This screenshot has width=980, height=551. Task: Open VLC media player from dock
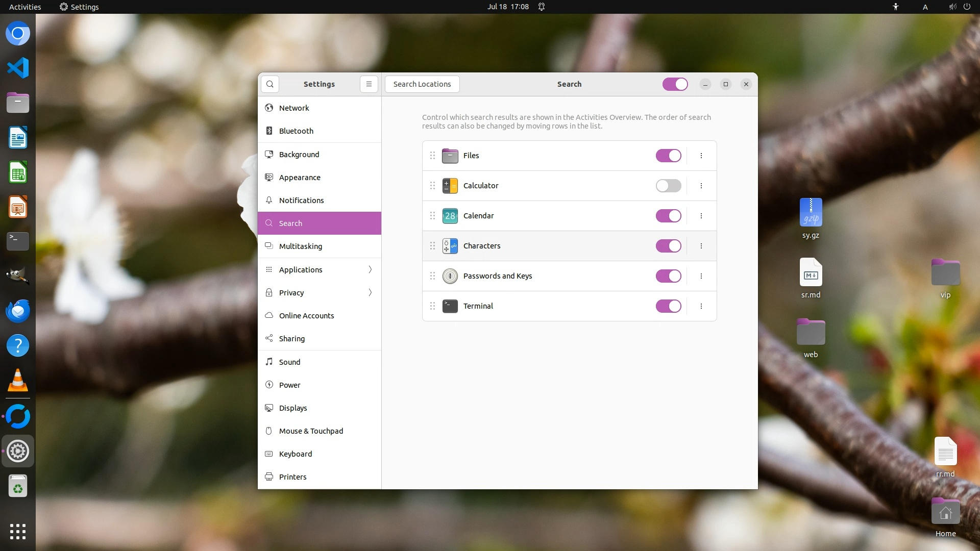(x=18, y=380)
